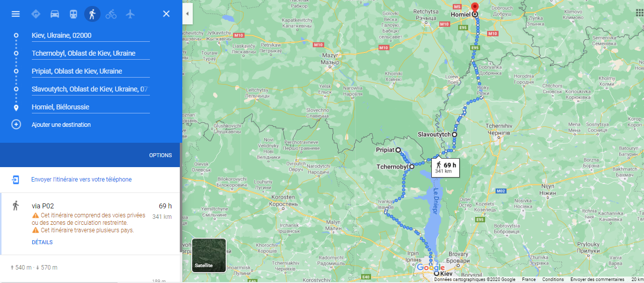Close the directions panel

[x=166, y=14]
